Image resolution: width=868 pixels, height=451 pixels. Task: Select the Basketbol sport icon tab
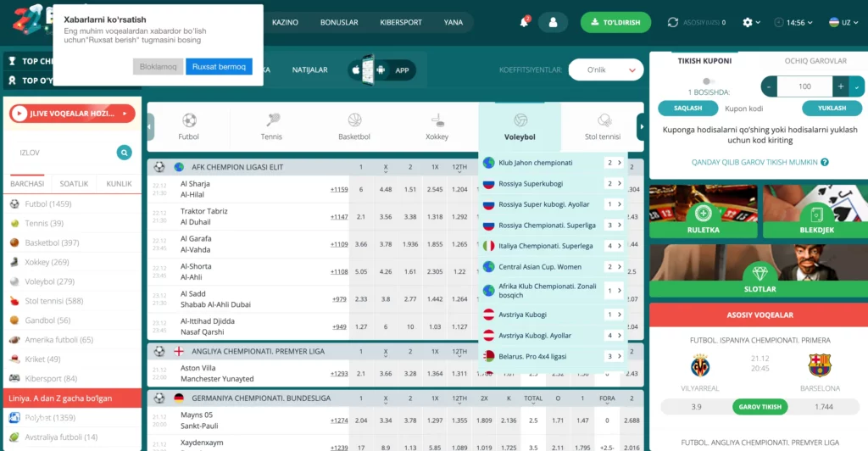tap(354, 126)
